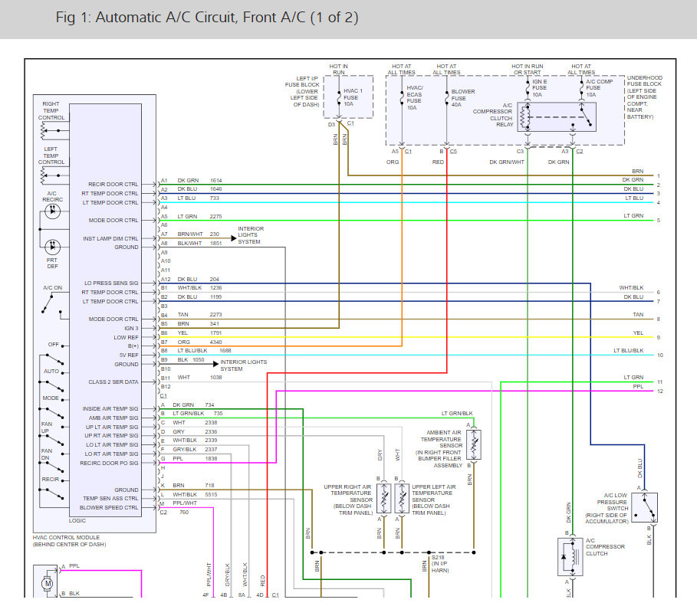697x616 pixels.
Task: Click the A/C COMPRESSOR CLUTCH label near the coil
Action: [x=605, y=547]
